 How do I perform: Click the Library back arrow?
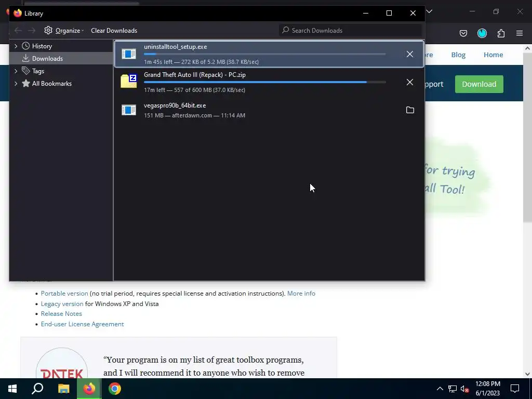coord(18,31)
